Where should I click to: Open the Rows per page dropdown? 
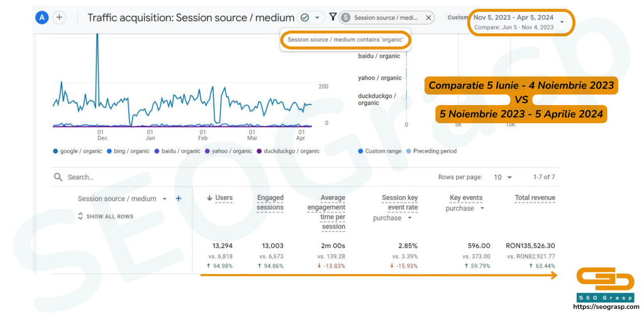coord(502,177)
